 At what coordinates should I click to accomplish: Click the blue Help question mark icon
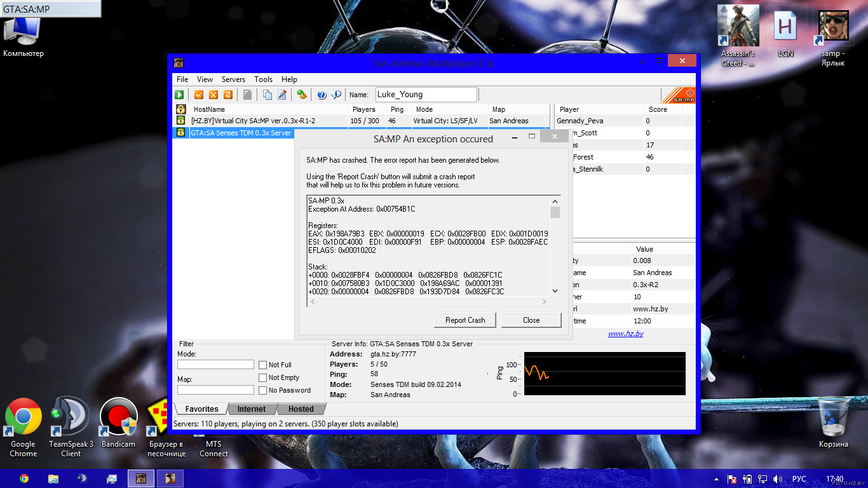coord(322,95)
